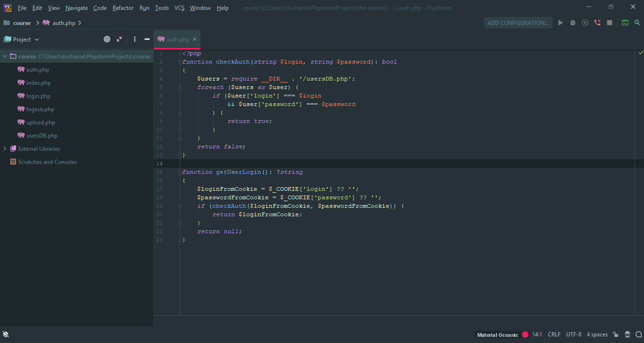Open the Run menu

tap(145, 8)
